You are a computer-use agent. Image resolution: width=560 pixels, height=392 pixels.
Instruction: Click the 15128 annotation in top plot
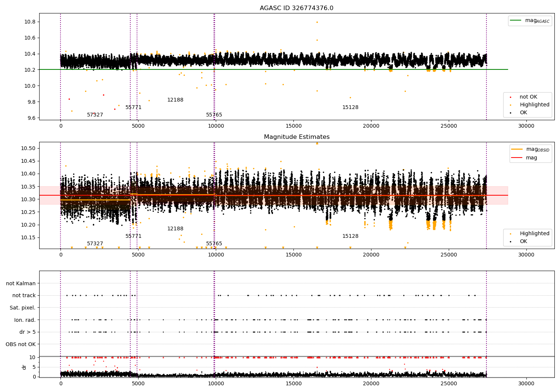(350, 108)
